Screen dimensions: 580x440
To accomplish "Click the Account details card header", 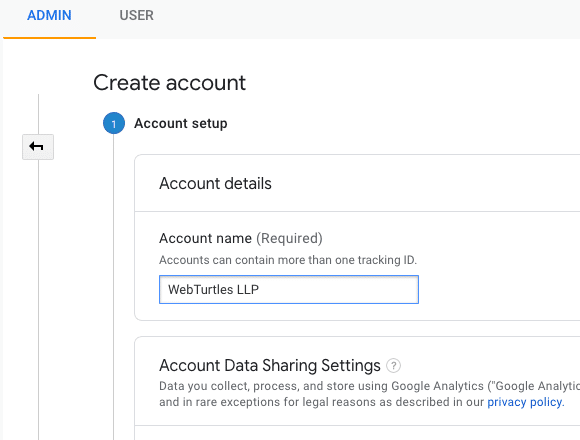I will (215, 183).
